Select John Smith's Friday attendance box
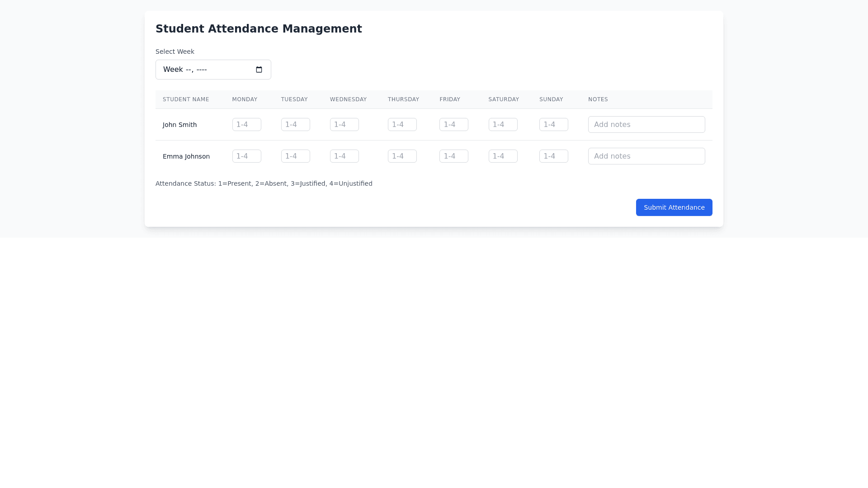Viewport: 868px width, 488px height. tap(453, 125)
